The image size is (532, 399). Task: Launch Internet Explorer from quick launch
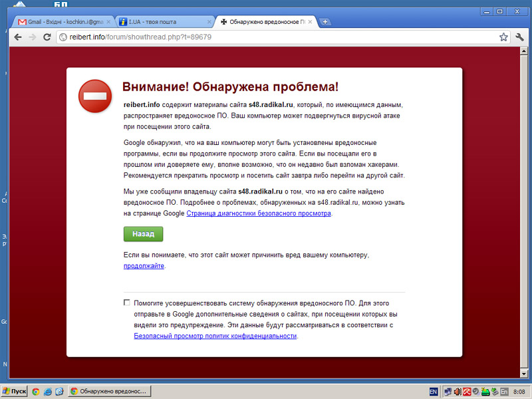point(48,392)
